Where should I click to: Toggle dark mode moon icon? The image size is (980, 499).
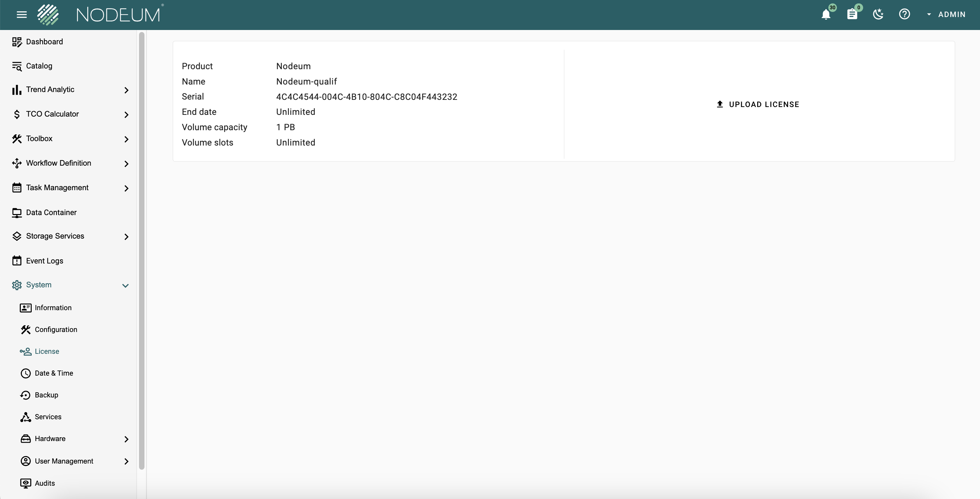click(878, 14)
